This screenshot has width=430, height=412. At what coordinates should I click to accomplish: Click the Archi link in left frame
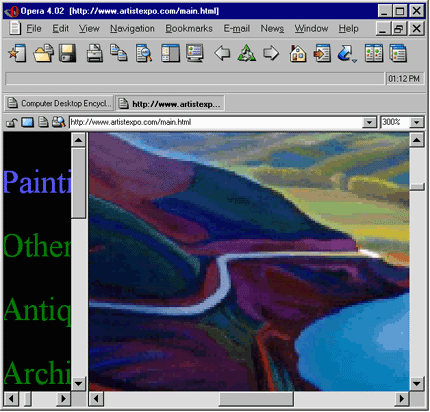pyautogui.click(x=37, y=373)
